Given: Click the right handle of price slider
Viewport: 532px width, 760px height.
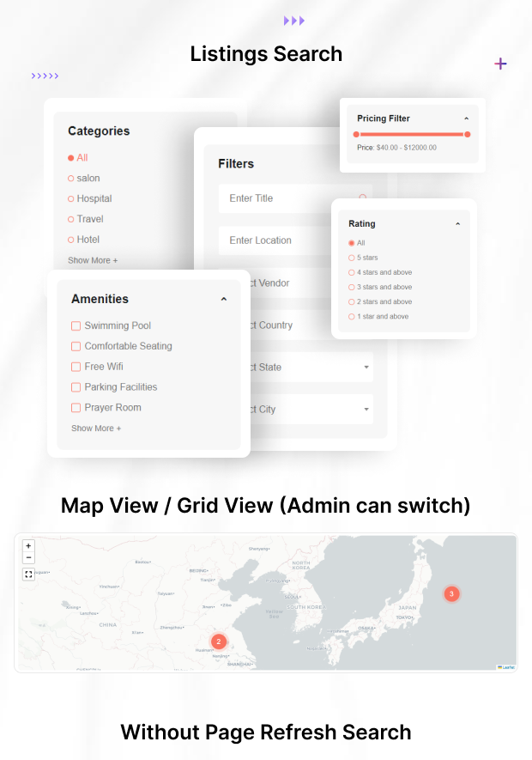Looking at the screenshot, I should click(x=467, y=134).
